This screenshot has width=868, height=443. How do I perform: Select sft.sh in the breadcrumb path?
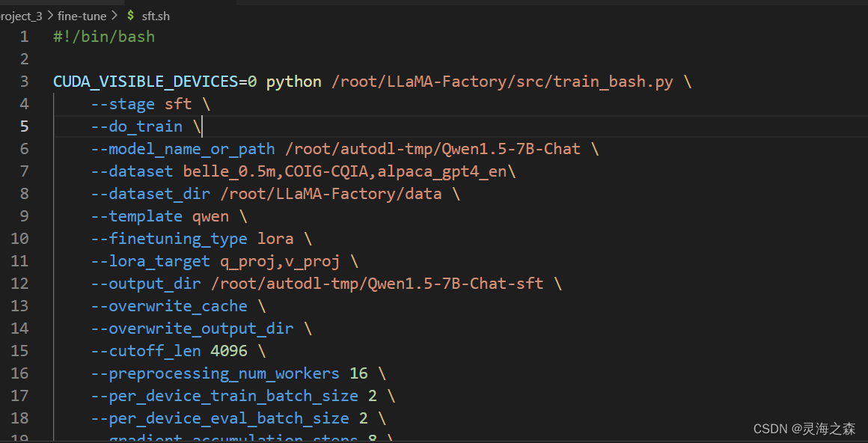pyautogui.click(x=156, y=16)
